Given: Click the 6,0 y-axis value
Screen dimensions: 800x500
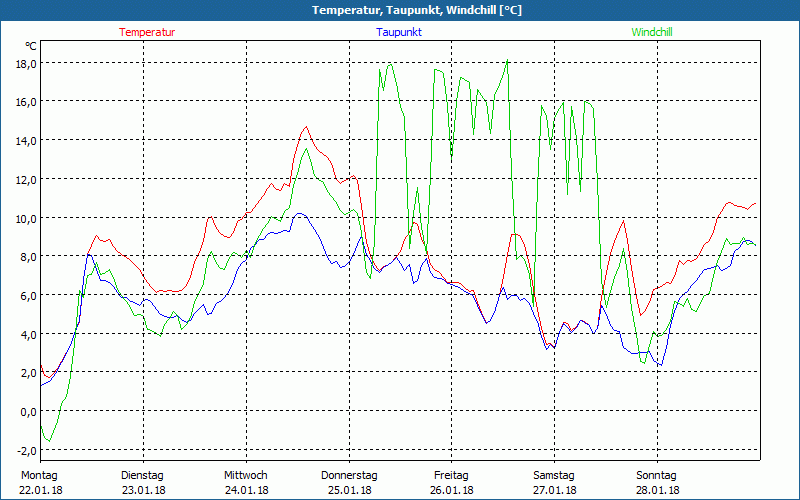Looking at the screenshot, I should point(28,295).
